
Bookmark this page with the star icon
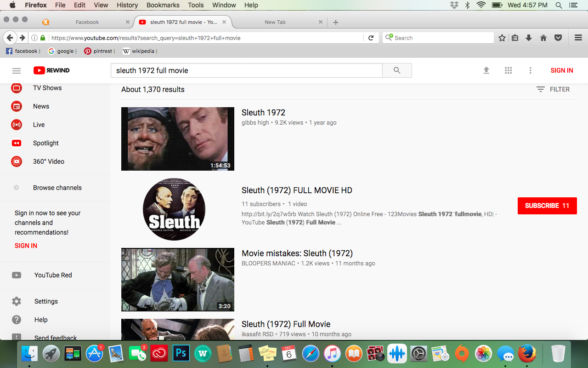coord(502,38)
